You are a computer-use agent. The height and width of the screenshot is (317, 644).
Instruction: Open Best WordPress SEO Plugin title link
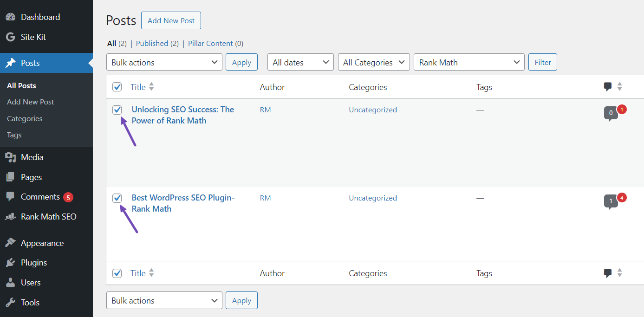tap(183, 203)
